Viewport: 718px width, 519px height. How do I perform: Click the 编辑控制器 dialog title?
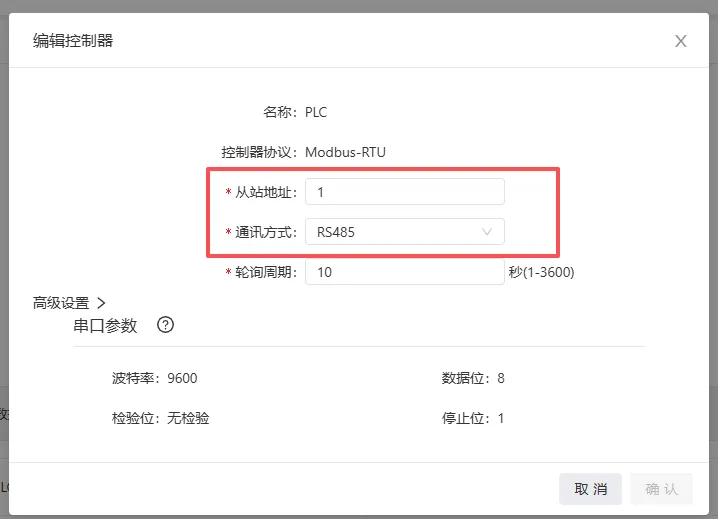point(73,41)
